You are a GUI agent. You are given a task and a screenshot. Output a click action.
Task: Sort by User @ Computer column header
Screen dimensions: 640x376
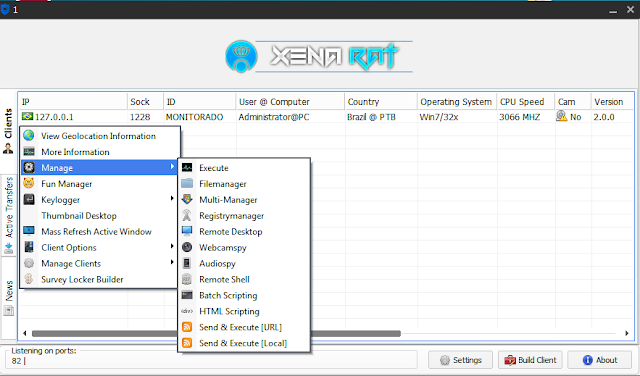290,102
